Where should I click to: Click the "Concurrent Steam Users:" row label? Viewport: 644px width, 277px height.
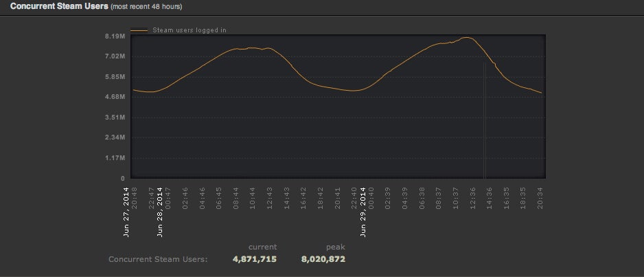(158, 260)
